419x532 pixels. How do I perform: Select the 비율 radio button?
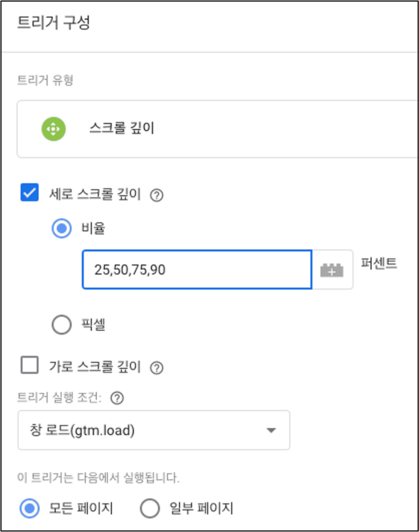pos(62,229)
